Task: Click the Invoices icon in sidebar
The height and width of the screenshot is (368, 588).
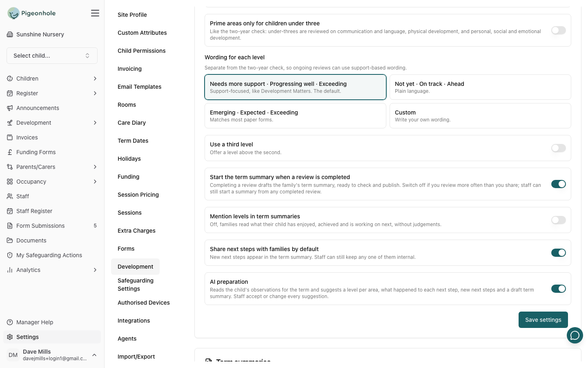Action: 10,137
